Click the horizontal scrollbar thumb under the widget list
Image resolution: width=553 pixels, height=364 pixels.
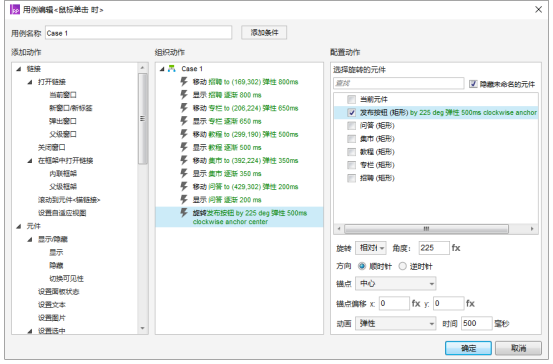pyautogui.click(x=426, y=229)
